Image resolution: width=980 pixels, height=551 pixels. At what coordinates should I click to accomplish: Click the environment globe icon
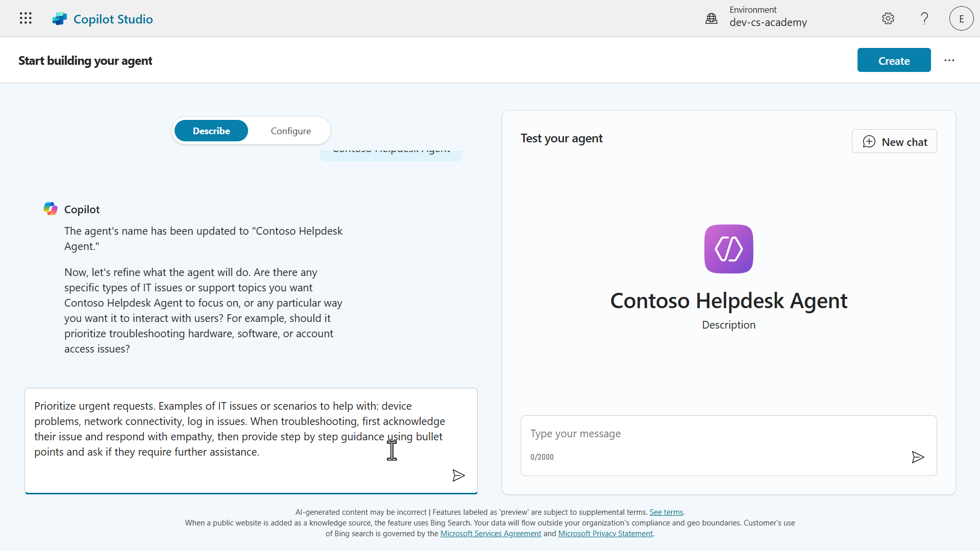pos(712,19)
